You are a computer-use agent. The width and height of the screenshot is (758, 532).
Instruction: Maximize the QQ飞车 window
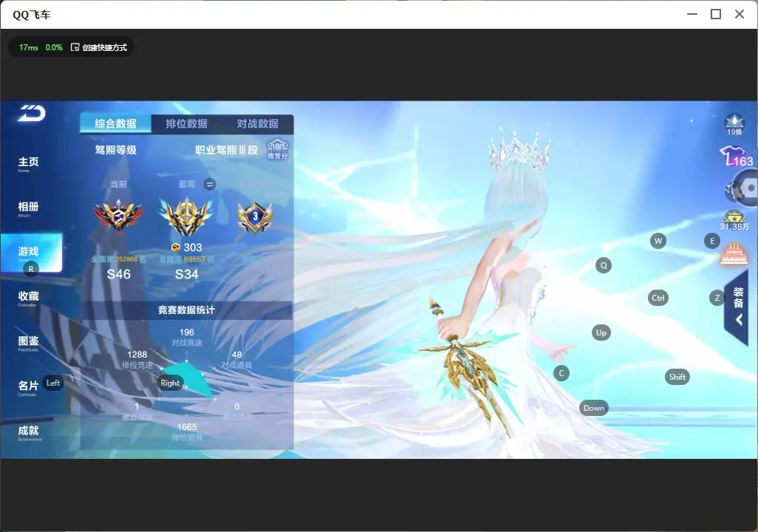pos(716,15)
